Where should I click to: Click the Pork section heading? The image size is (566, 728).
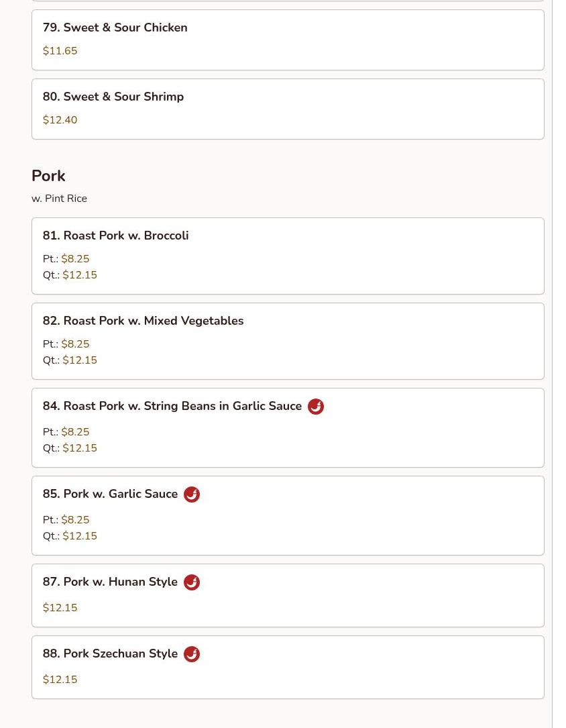click(x=48, y=176)
